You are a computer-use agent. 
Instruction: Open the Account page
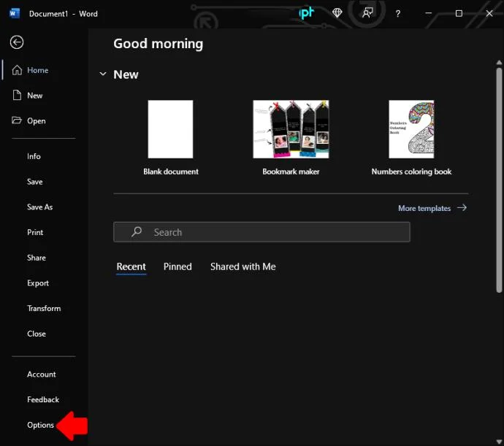(42, 374)
